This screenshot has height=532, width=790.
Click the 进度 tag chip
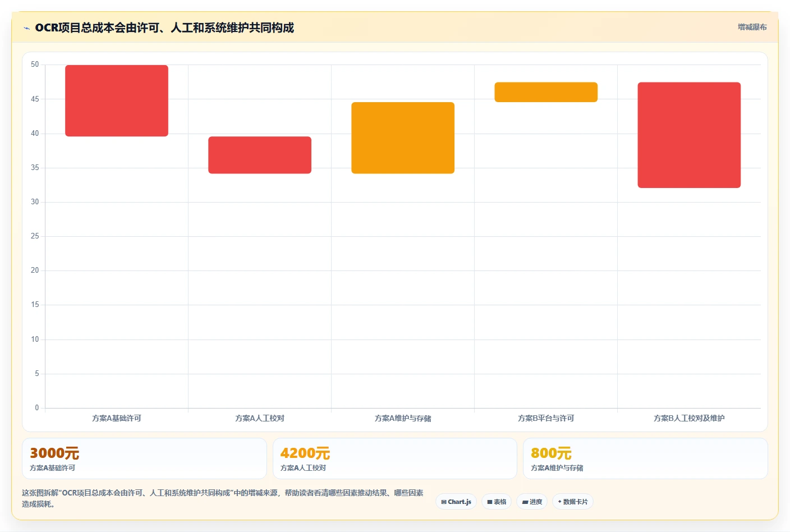pyautogui.click(x=532, y=502)
